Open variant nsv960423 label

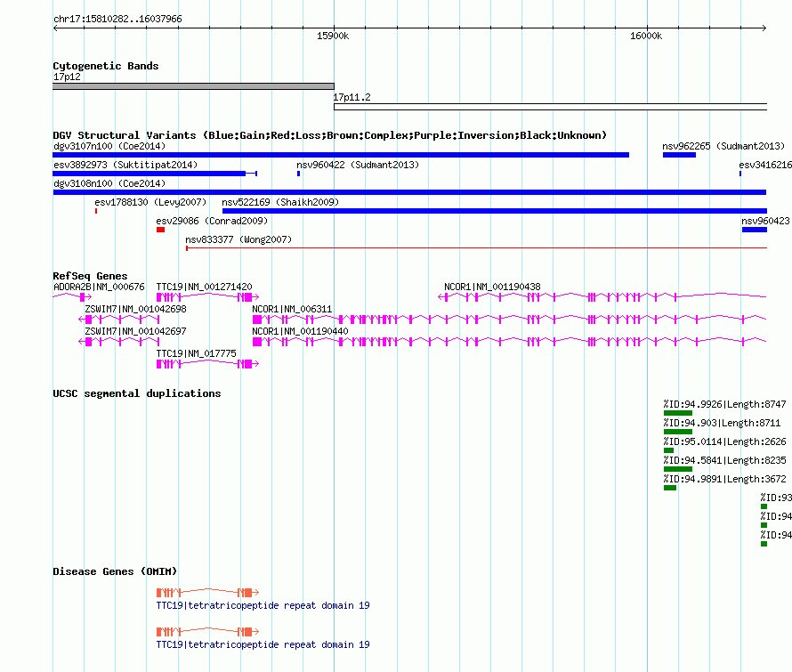(x=765, y=221)
